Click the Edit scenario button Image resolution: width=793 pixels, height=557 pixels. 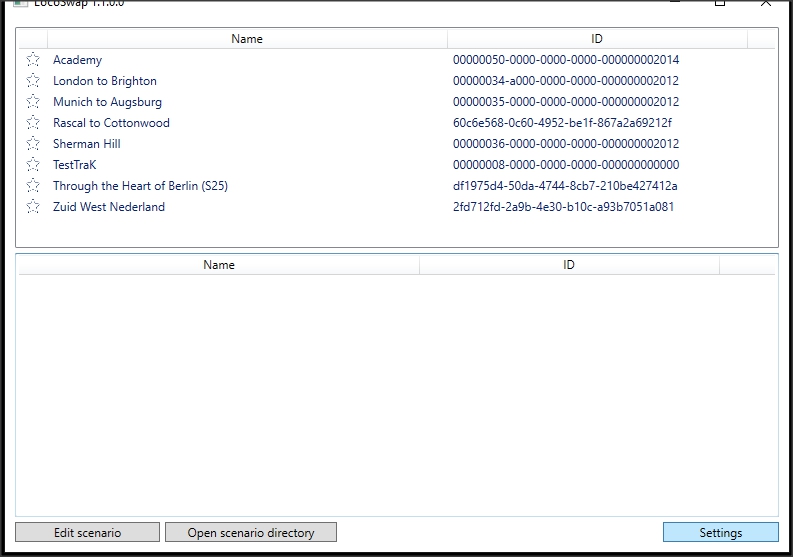87,532
